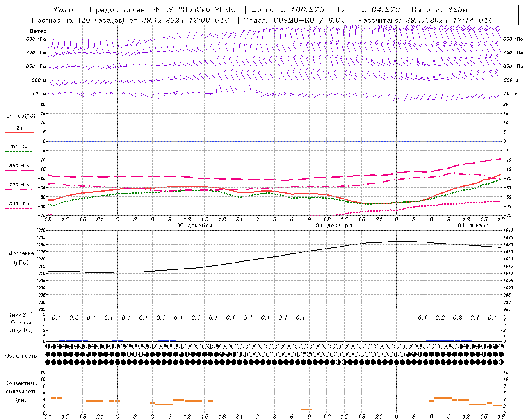525x420 pixels.
Task: Click the solid red line sample under 2м
Action: (19, 132)
